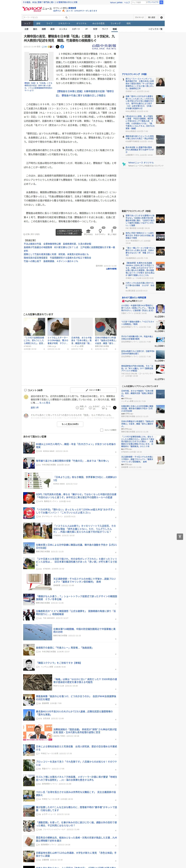186x868 pixels.
Task: Open 購入履歴 link
Action: pos(152,17)
